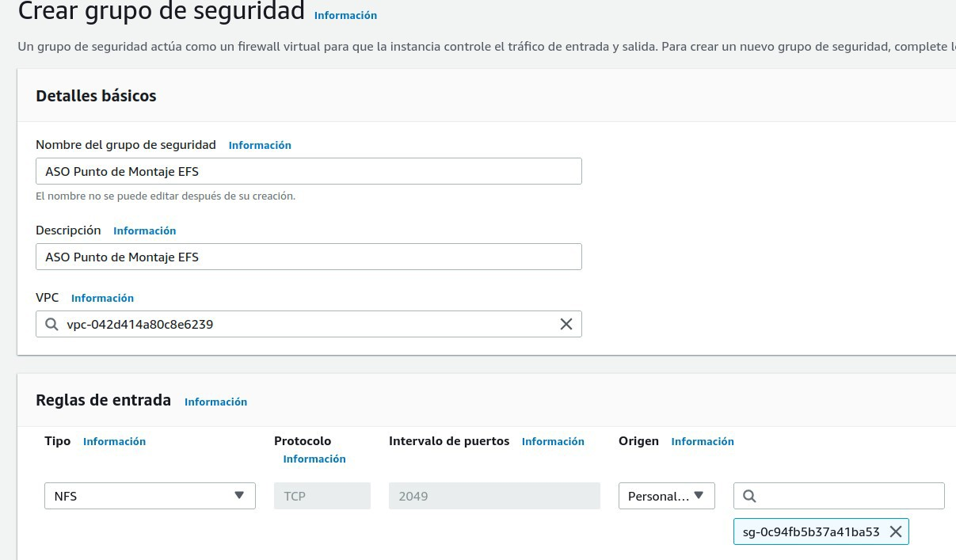Open Información beside Reglas de entrada heading

(x=215, y=402)
